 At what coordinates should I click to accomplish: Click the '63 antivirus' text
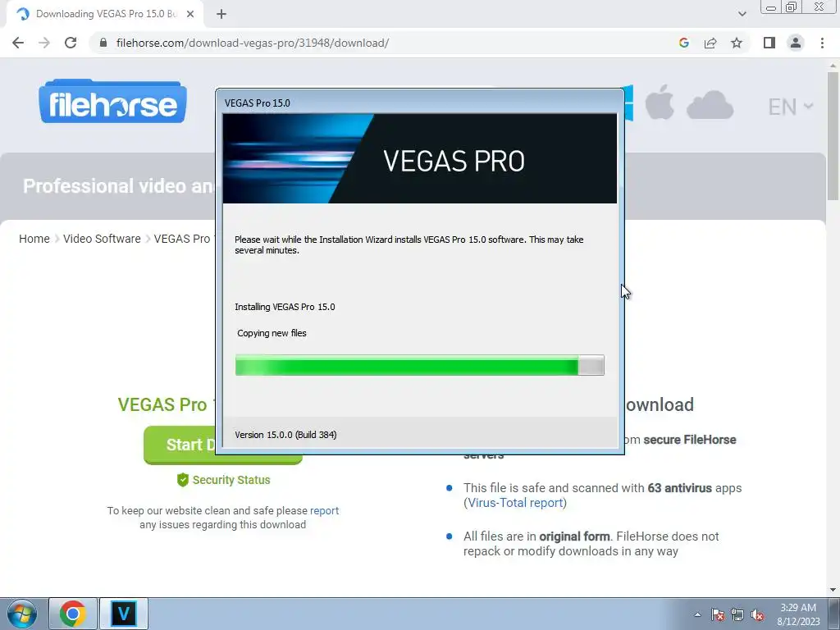(680, 488)
